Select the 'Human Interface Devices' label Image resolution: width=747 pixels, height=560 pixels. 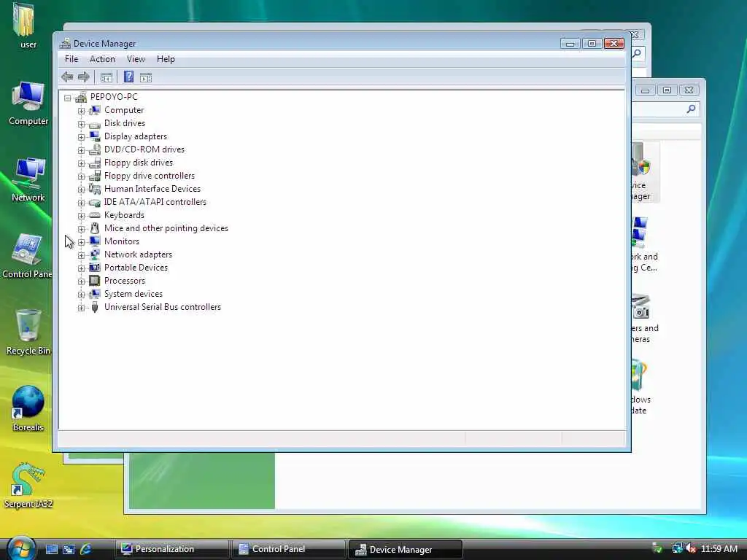pyautogui.click(x=152, y=189)
